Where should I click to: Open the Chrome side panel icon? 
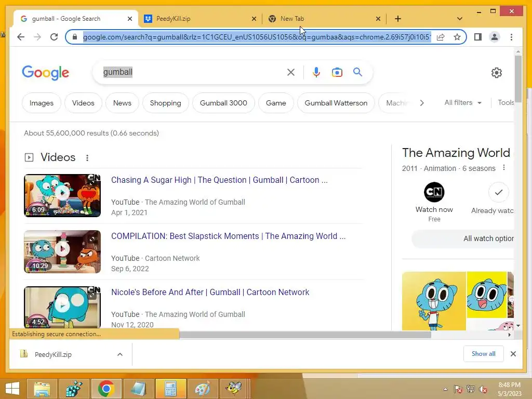coord(478,37)
